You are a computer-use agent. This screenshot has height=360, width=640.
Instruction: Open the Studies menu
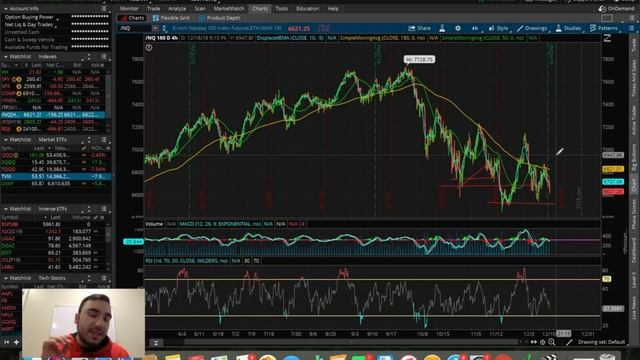click(x=568, y=28)
